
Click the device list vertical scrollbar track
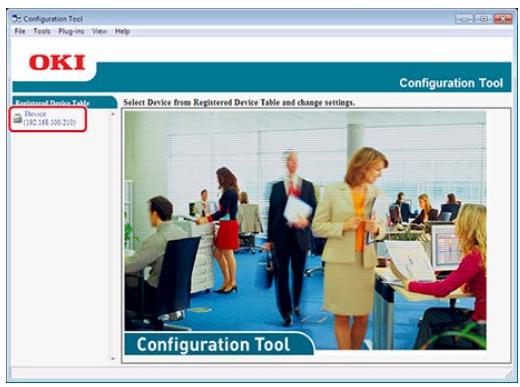pyautogui.click(x=113, y=236)
